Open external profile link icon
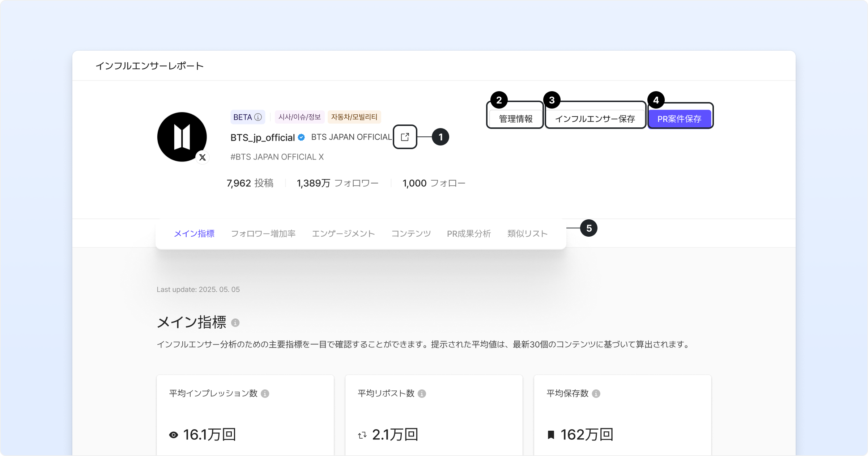The width and height of the screenshot is (868, 456). coord(405,137)
